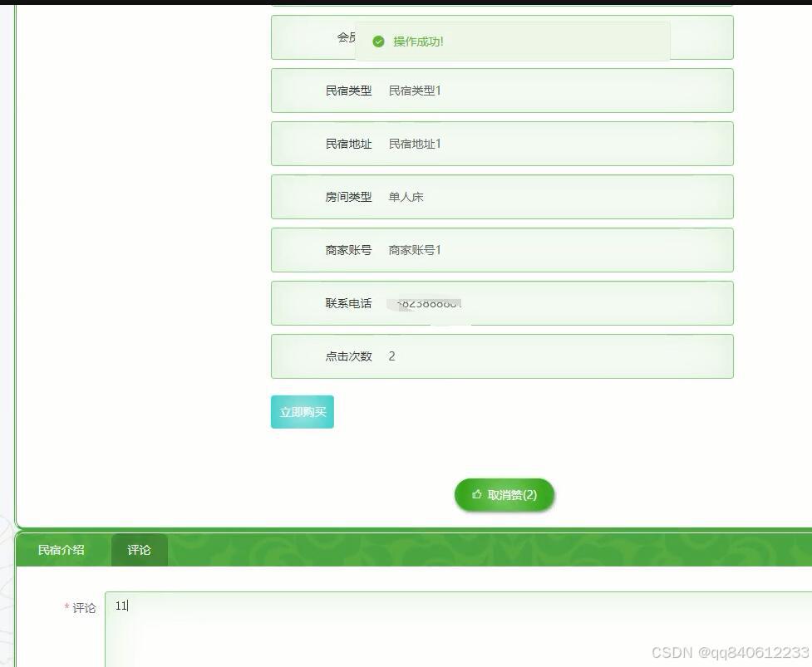The width and height of the screenshot is (812, 667).
Task: Click the 立即购买 purchase button
Action: click(302, 411)
